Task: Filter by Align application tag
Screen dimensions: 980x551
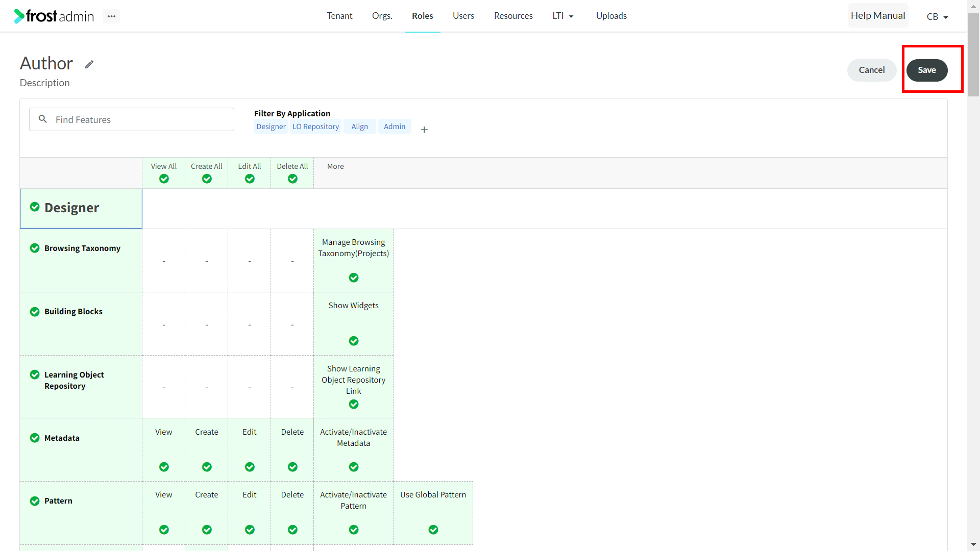Action: pyautogui.click(x=360, y=127)
